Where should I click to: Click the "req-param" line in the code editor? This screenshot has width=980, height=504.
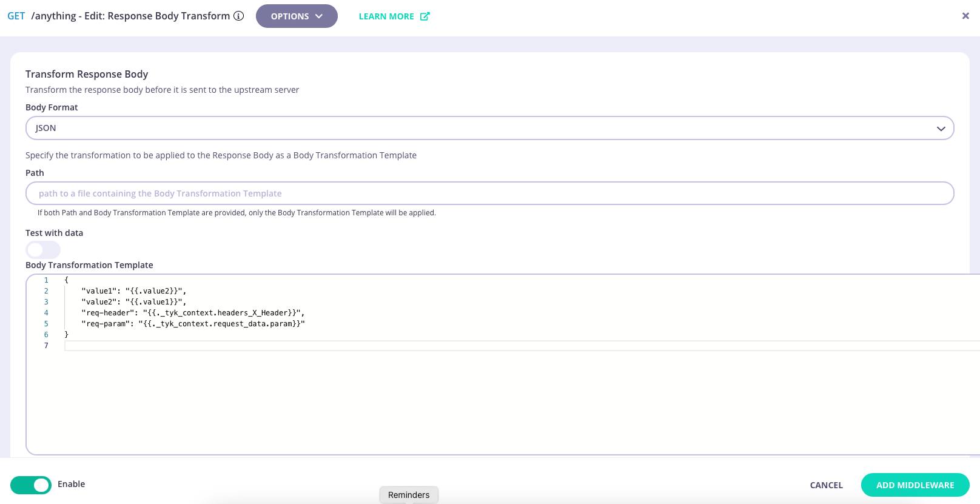[193, 324]
